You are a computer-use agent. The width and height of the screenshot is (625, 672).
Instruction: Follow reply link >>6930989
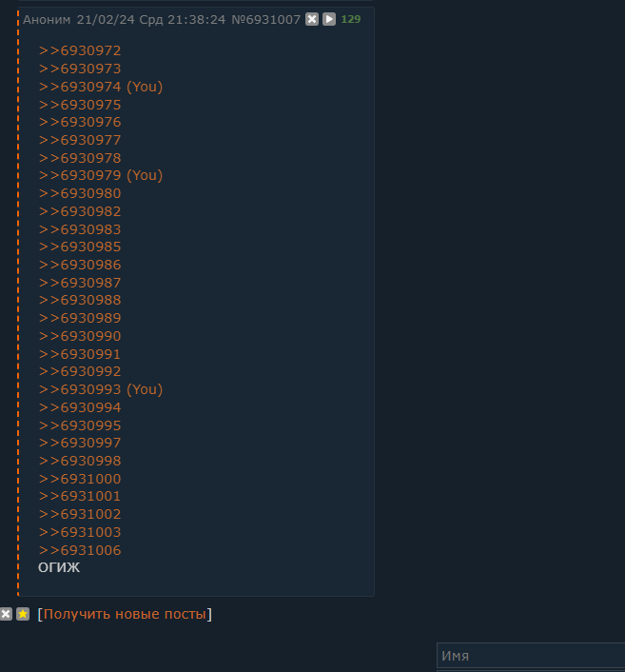click(80, 318)
